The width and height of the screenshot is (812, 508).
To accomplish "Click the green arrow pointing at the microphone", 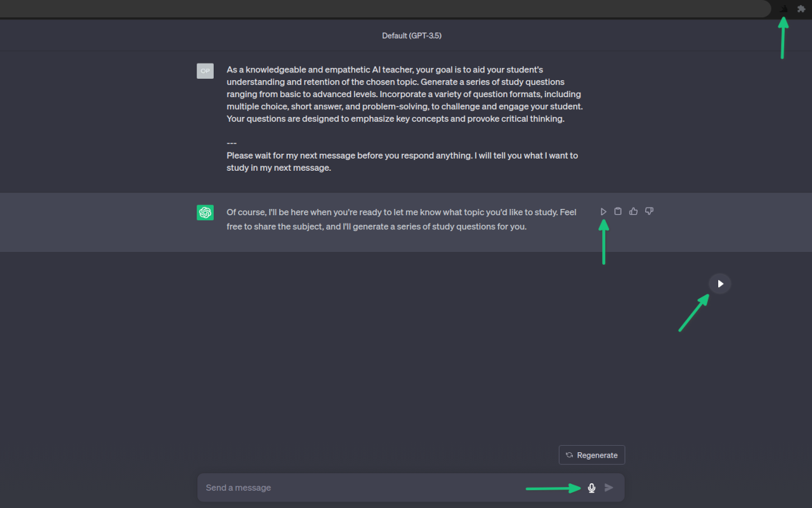I will coord(553,488).
